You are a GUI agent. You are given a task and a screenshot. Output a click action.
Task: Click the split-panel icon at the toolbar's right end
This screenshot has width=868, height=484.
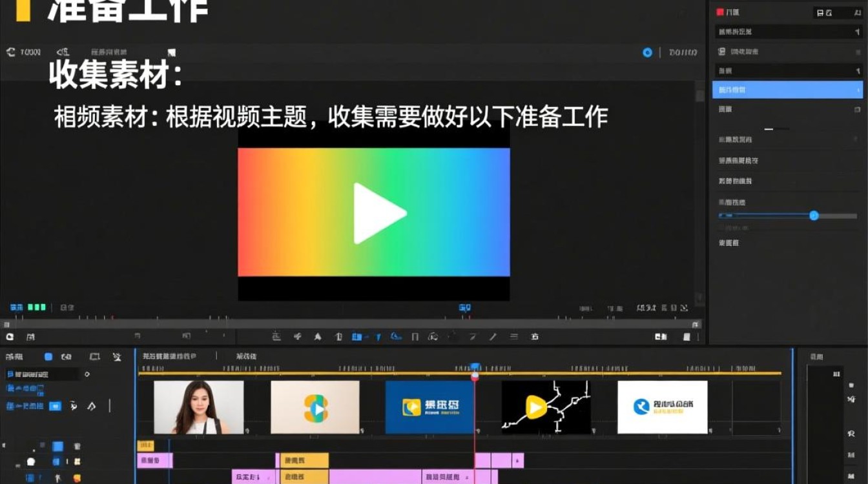tap(661, 336)
